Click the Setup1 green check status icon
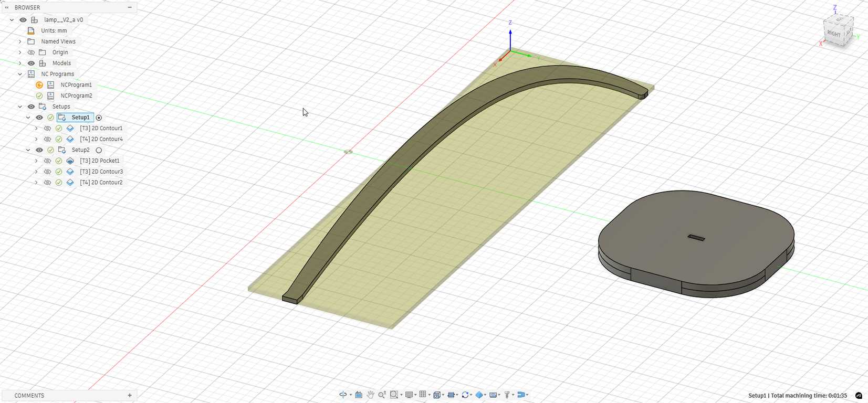The image size is (868, 403). click(50, 118)
